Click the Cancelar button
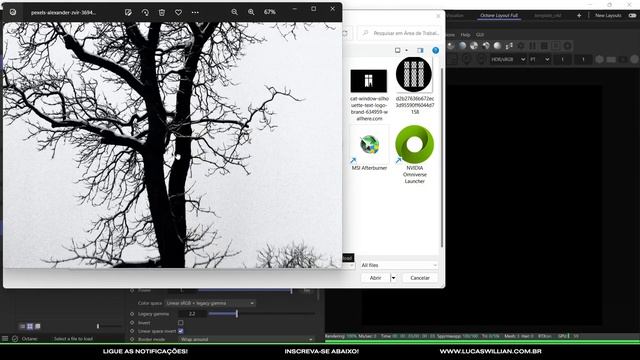The height and width of the screenshot is (360, 640). (x=420, y=278)
